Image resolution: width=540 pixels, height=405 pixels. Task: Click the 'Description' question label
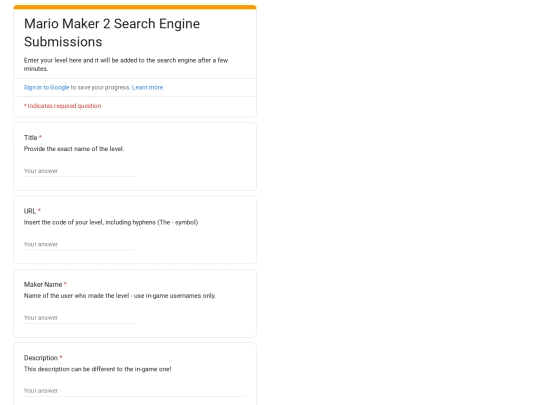(x=41, y=358)
